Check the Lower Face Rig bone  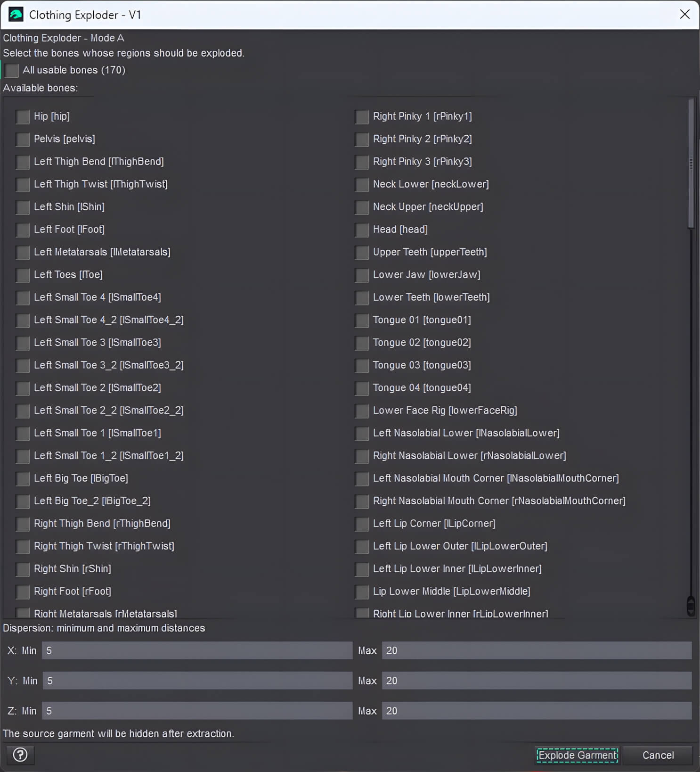click(x=362, y=411)
